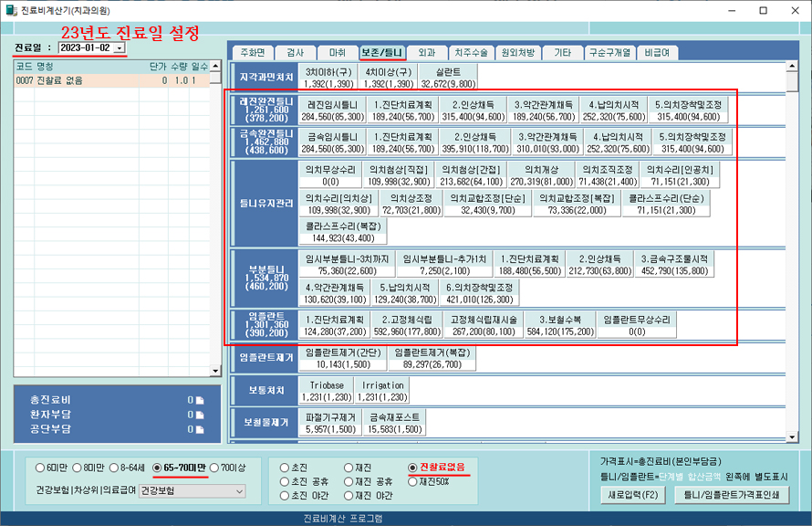Click the app icon in the title bar

[10, 10]
